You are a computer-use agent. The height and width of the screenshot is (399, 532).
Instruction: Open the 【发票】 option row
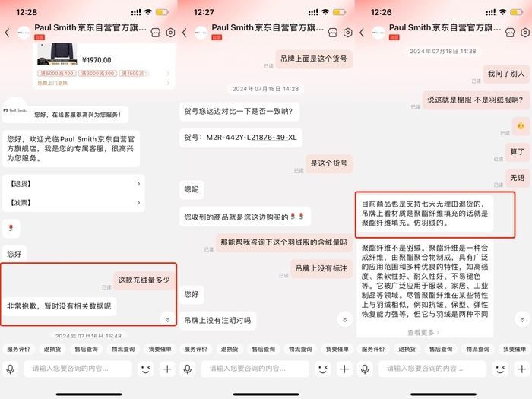[x=74, y=203]
